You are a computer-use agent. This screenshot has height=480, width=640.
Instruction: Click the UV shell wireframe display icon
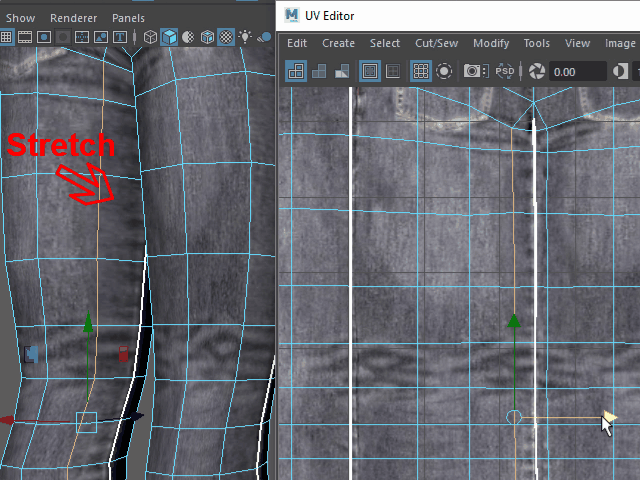[296, 71]
